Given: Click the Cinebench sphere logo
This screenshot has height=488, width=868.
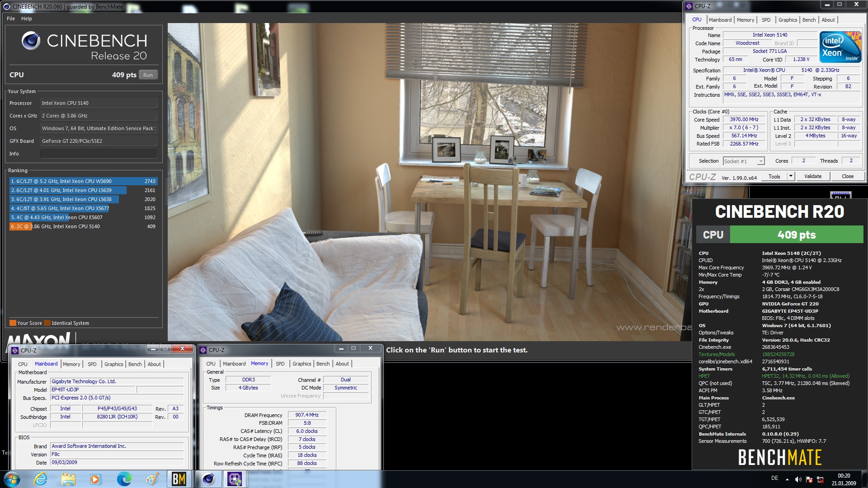Looking at the screenshot, I should (31, 41).
